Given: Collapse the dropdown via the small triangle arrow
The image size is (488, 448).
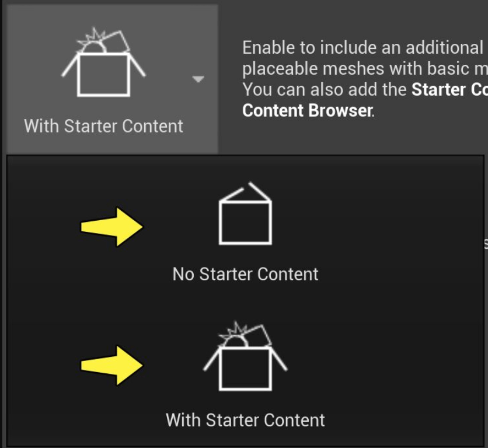Looking at the screenshot, I should click(x=198, y=79).
